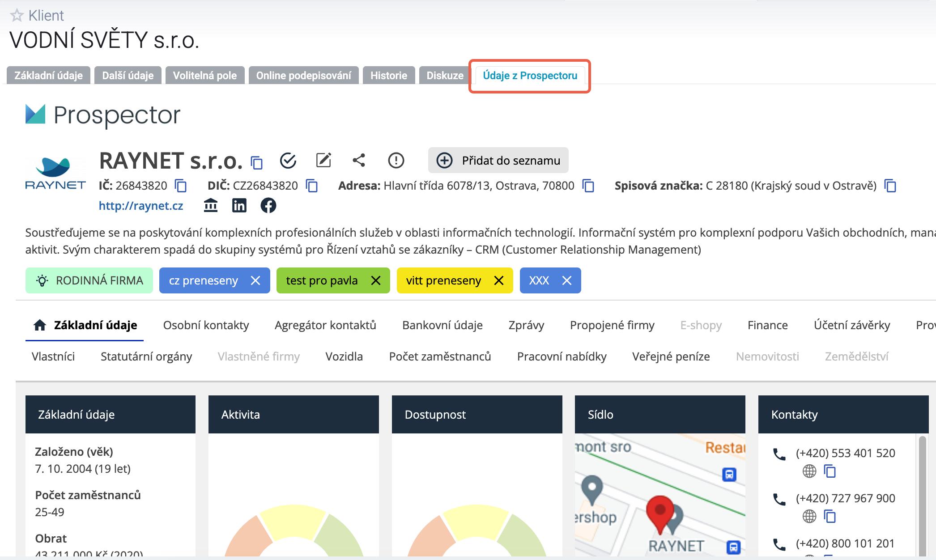Click the Dostupnost gauge chart
This screenshot has height=560, width=936.
(x=477, y=530)
